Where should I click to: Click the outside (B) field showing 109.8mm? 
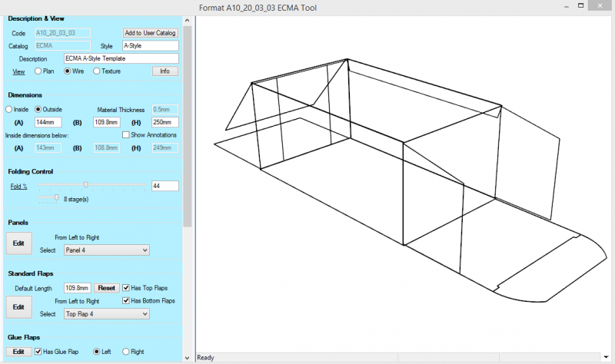pyautogui.click(x=107, y=122)
